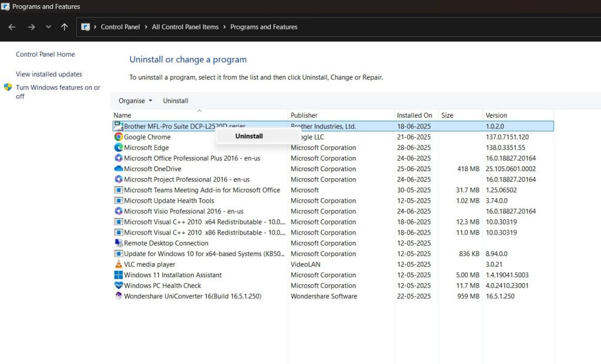Click the Microsoft Update Health Tools icon
Screen dimensions: 601x364
click(x=119, y=200)
